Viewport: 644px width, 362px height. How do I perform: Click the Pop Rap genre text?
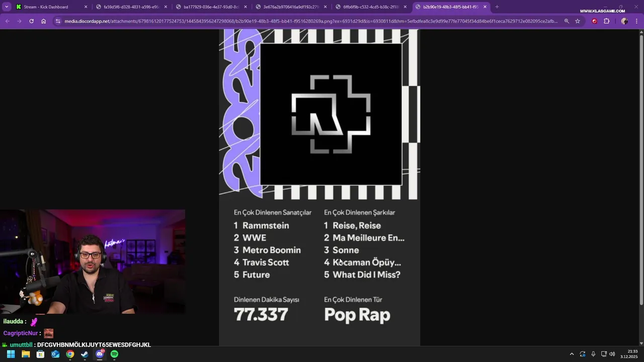point(357,315)
